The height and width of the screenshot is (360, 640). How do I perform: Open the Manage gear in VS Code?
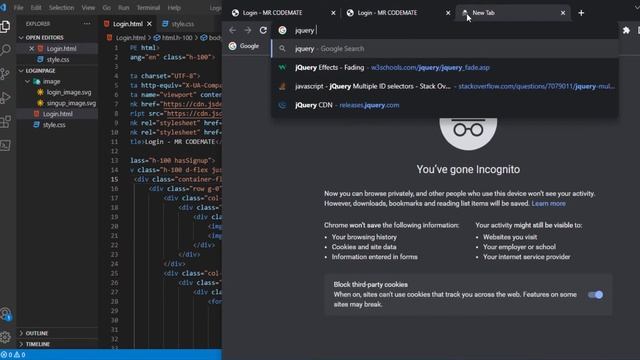tap(5, 337)
